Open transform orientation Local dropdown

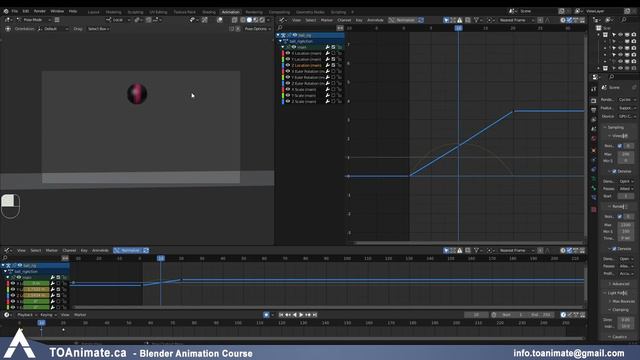pyautogui.click(x=118, y=20)
